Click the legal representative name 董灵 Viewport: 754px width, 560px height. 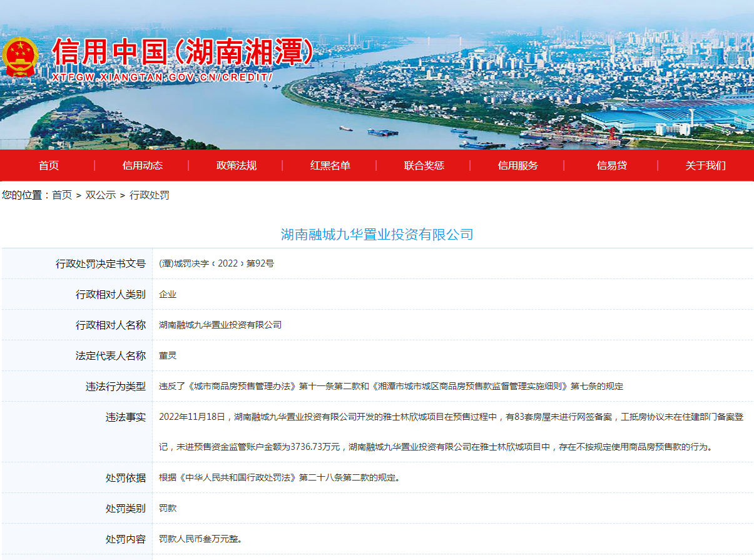[168, 355]
